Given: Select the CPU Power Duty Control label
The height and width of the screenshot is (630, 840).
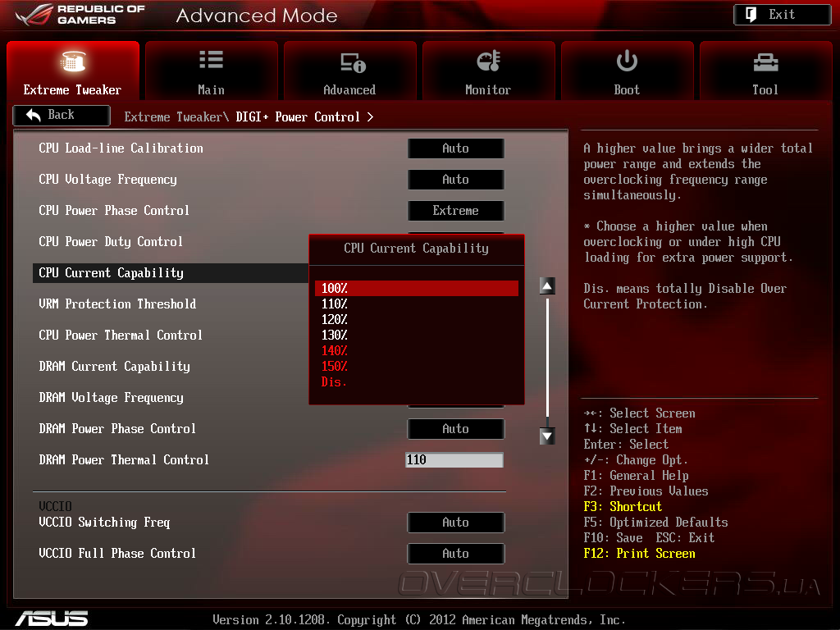Looking at the screenshot, I should [x=111, y=242].
